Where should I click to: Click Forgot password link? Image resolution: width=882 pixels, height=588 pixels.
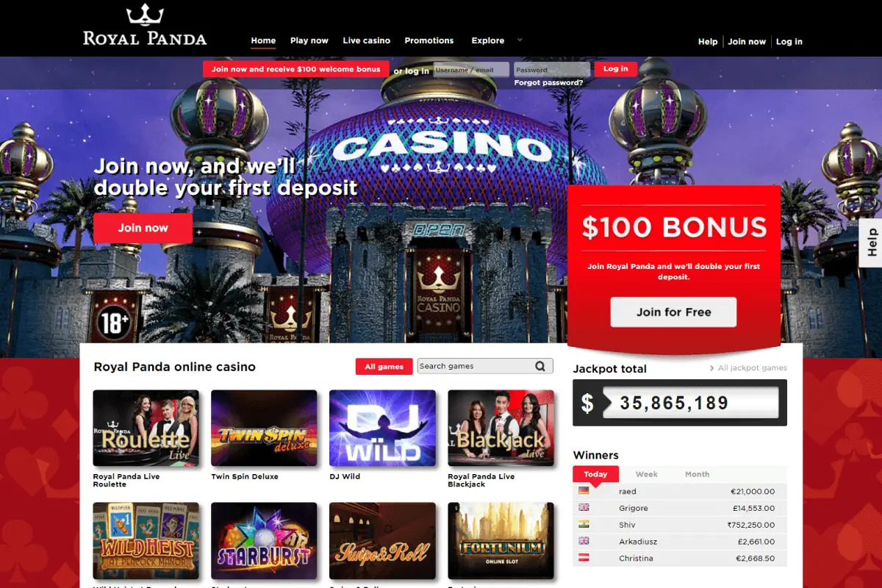coord(549,83)
